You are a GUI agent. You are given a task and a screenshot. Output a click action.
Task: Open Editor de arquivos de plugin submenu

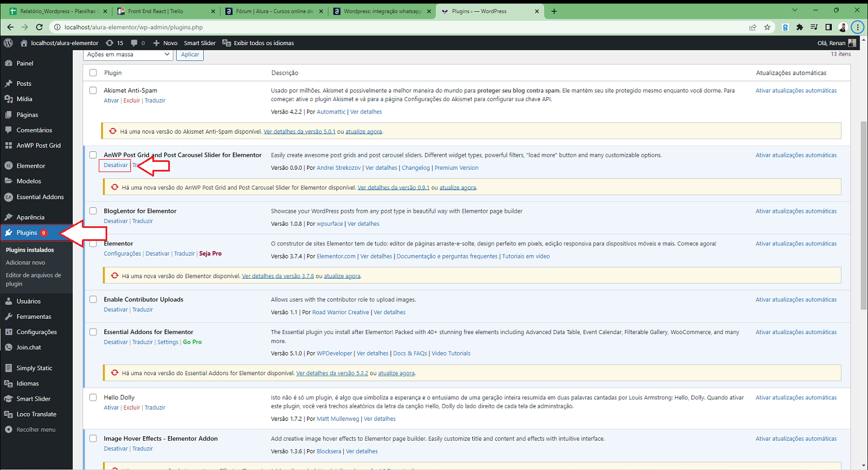pos(33,279)
